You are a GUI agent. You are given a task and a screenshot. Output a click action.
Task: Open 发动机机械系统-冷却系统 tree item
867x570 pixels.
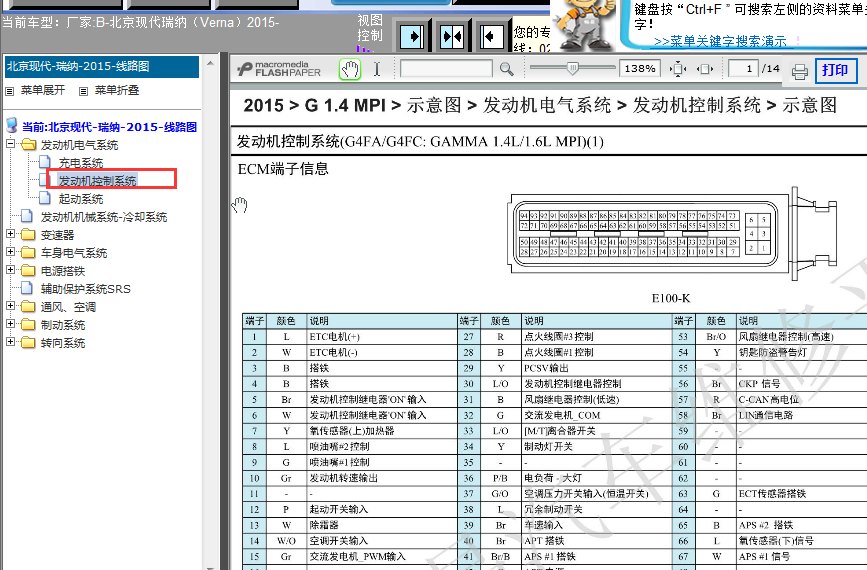[104, 217]
